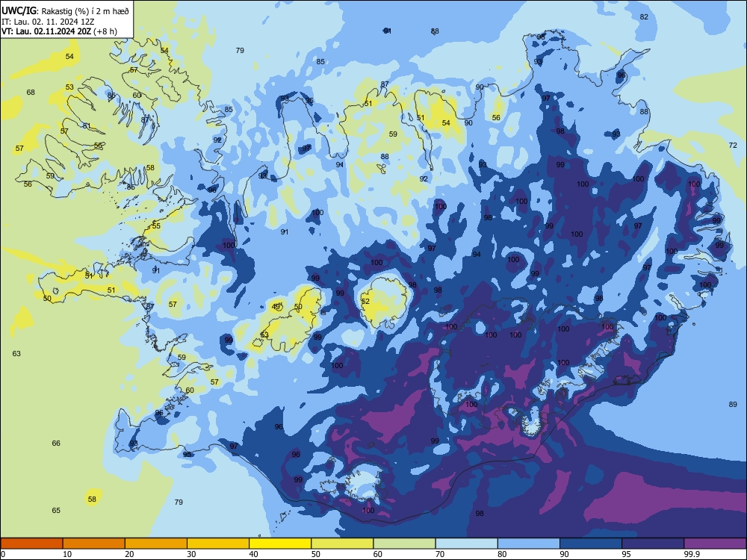Click the golden 30–40 legend swatch
Image resolution: width=747 pixels, height=560 pixels.
218,544
